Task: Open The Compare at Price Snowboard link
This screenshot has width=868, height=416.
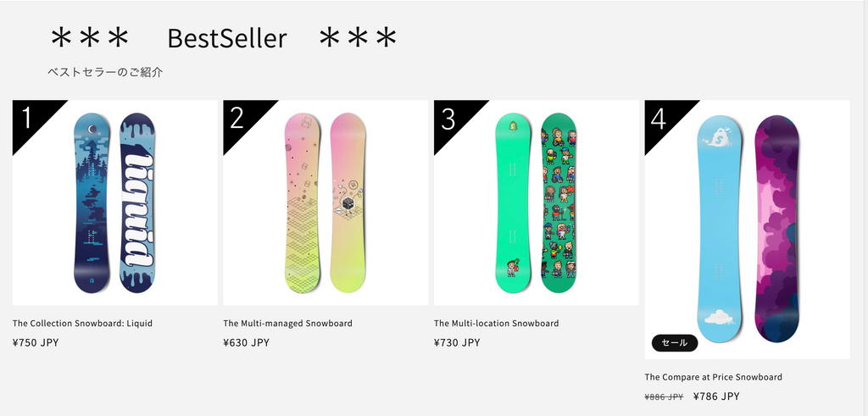Action: pos(714,377)
